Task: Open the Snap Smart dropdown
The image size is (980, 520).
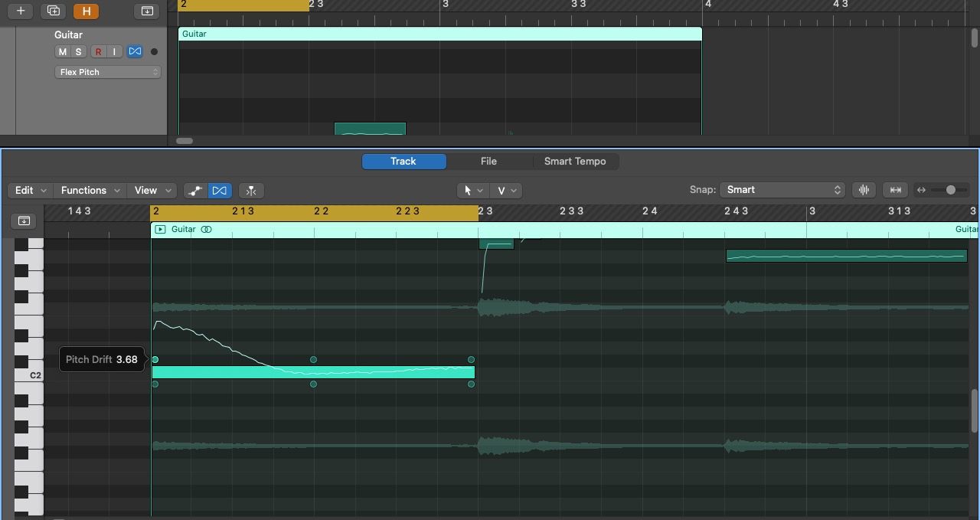Action: tap(781, 189)
